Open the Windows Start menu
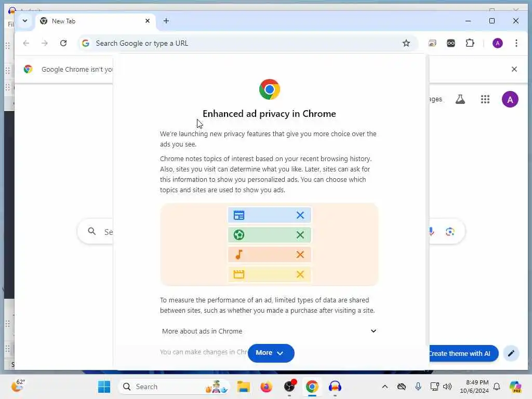The image size is (532, 399). click(x=104, y=387)
